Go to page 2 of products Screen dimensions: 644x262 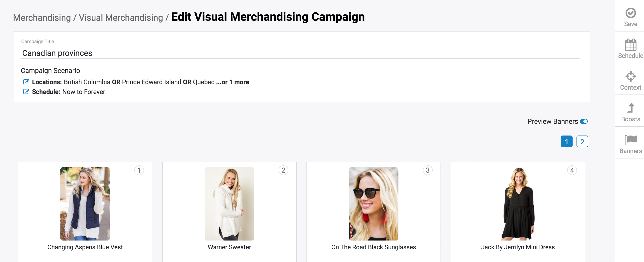click(x=582, y=142)
